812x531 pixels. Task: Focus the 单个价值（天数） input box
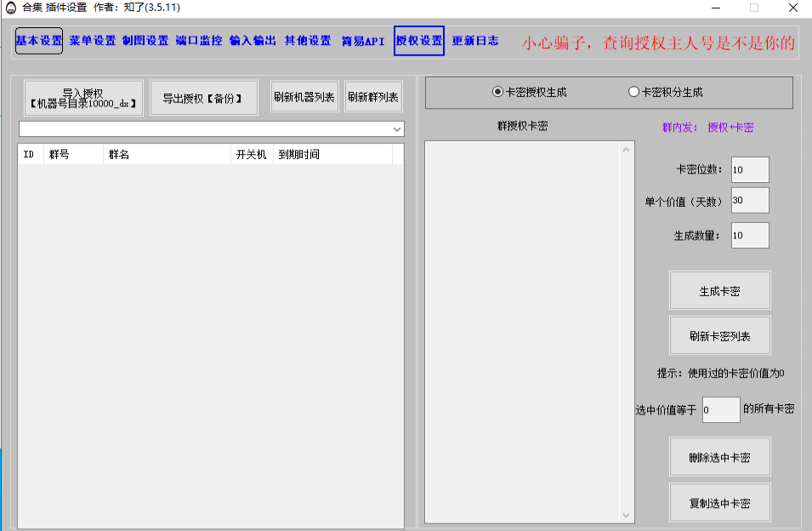point(749,201)
